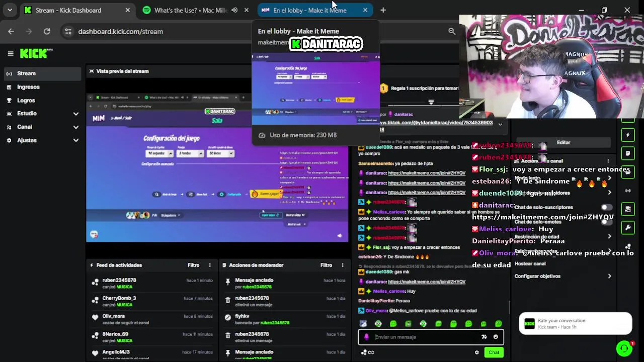Click the translate icon in chat input
The width and height of the screenshot is (644, 362).
484,337
